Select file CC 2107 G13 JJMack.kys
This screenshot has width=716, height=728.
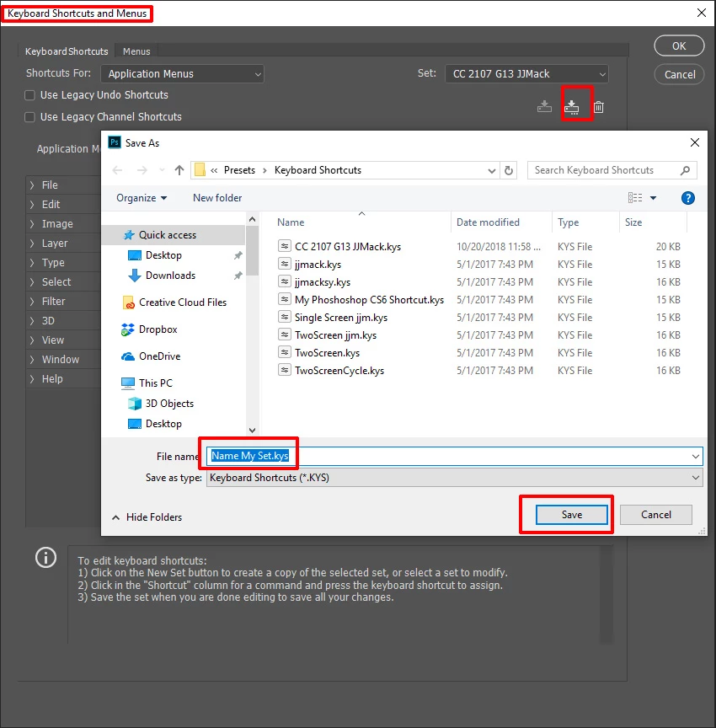point(348,247)
